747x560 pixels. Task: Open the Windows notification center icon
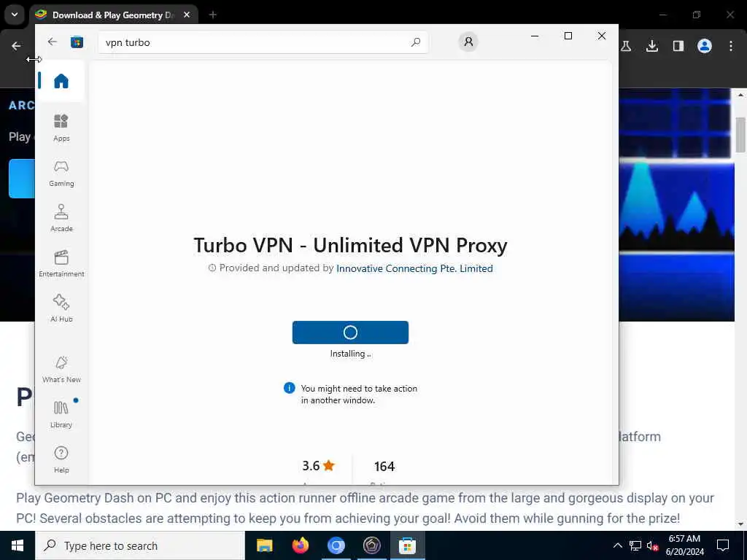[x=723, y=545]
